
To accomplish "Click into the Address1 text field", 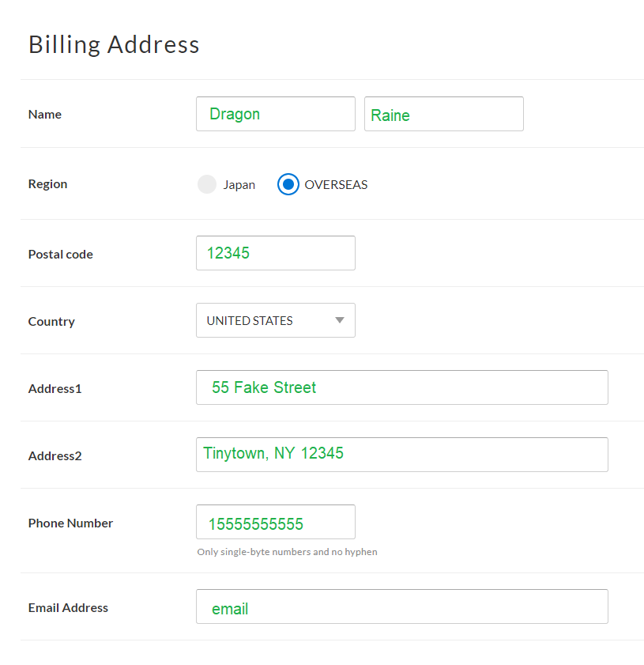I will (401, 387).
